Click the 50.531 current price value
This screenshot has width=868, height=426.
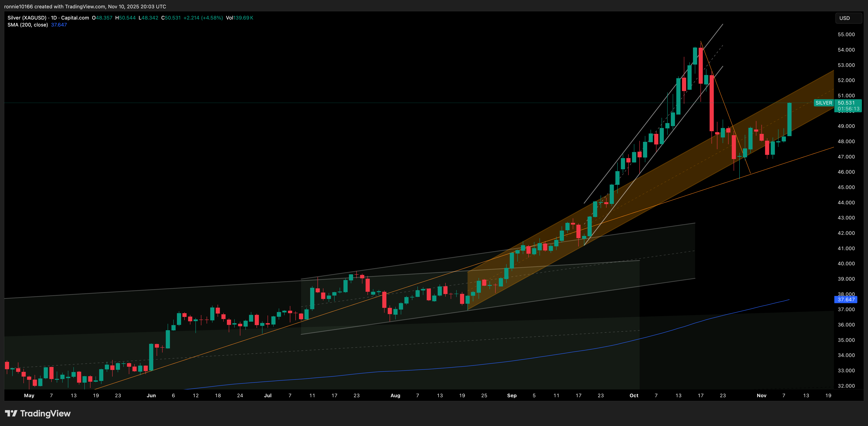tap(846, 103)
